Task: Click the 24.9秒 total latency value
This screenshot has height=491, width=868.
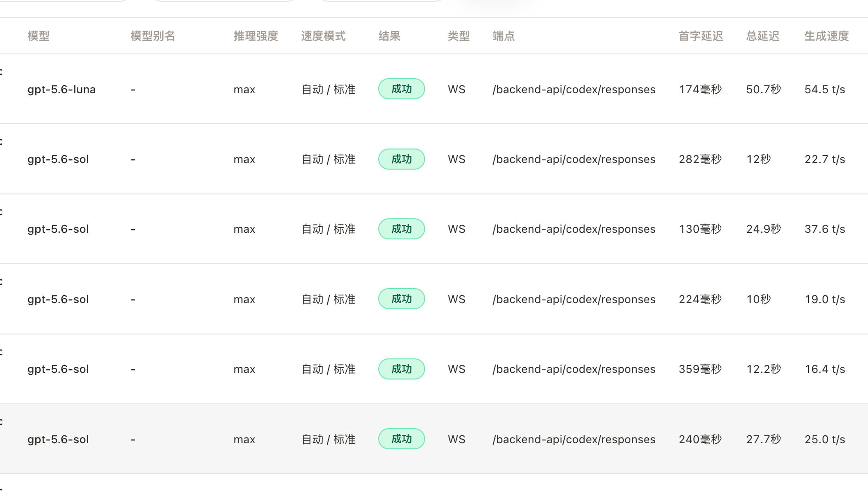Action: pyautogui.click(x=764, y=229)
